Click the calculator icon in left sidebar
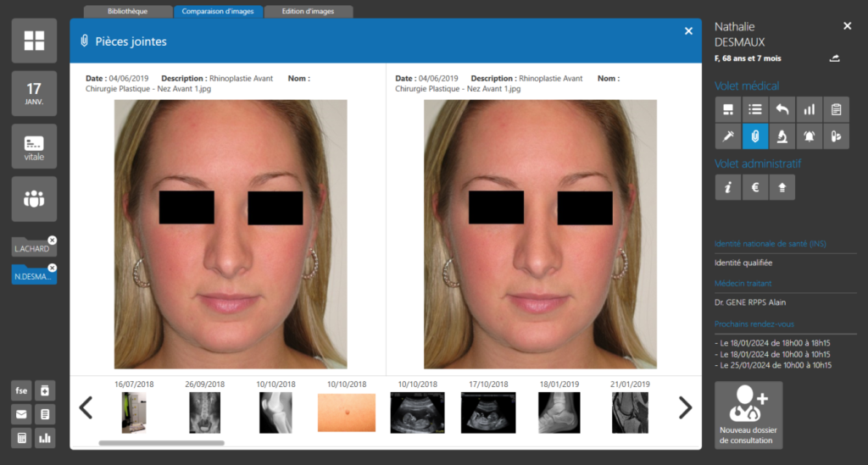The width and height of the screenshot is (868, 465). 21,438
